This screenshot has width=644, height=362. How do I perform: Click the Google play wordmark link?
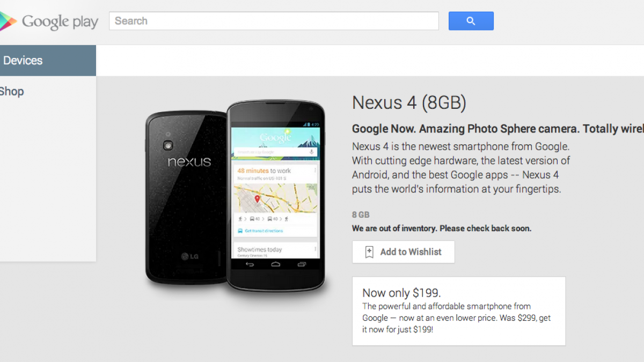click(60, 22)
